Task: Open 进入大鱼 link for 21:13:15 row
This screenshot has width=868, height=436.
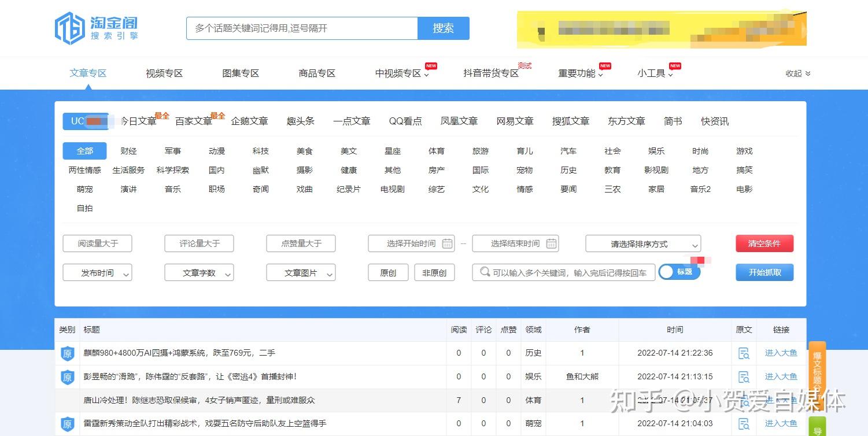Action: 781,376
